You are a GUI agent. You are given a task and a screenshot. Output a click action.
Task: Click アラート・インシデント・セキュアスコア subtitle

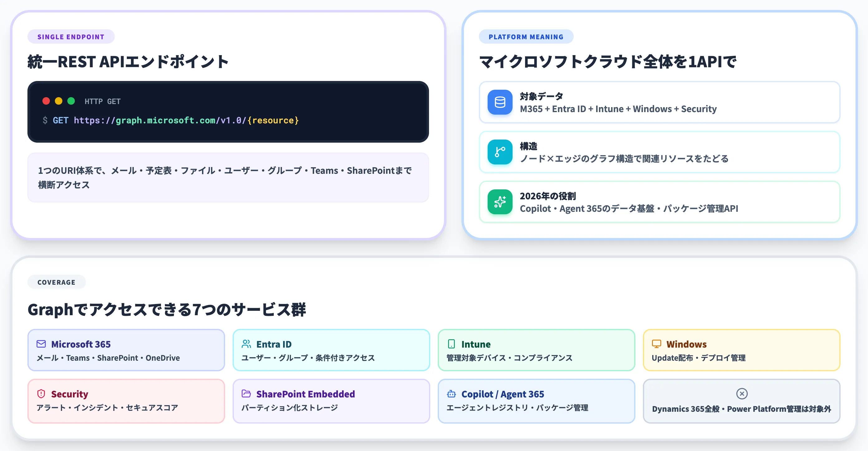point(107,408)
